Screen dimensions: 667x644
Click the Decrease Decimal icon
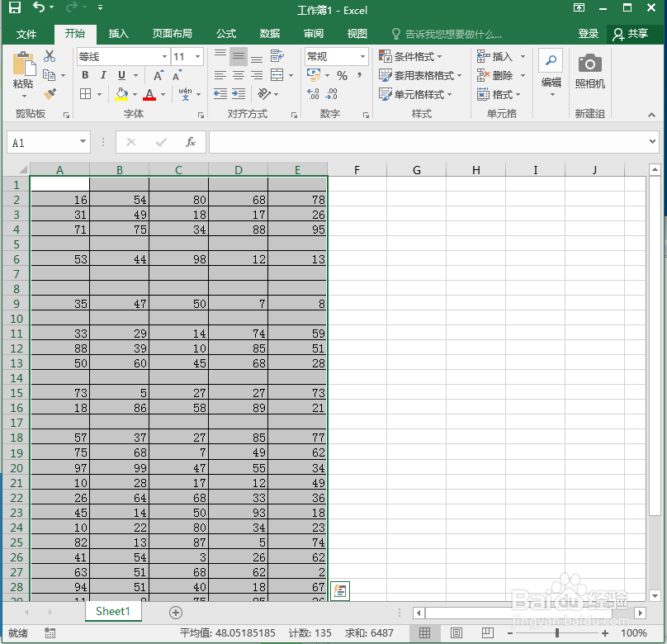point(331,94)
